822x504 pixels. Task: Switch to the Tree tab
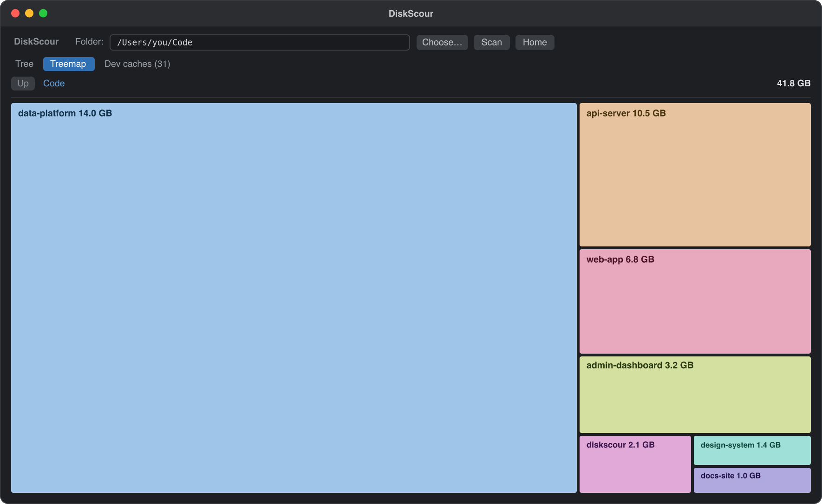coord(25,64)
